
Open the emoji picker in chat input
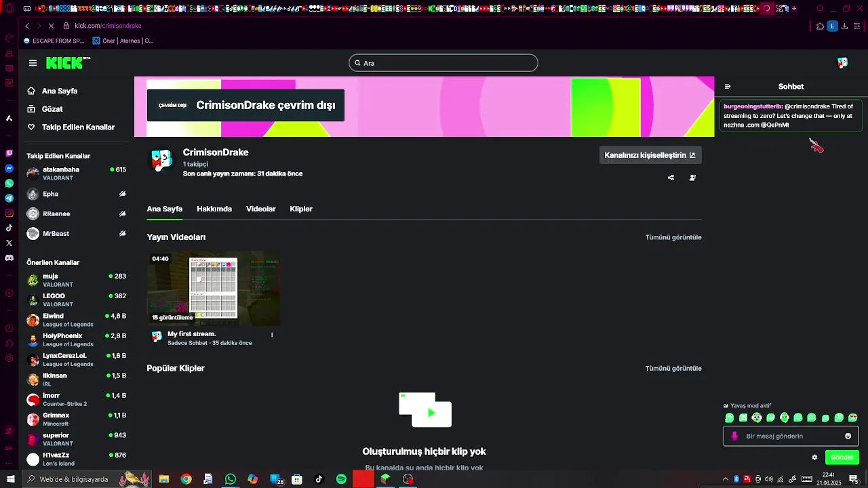coord(848,436)
